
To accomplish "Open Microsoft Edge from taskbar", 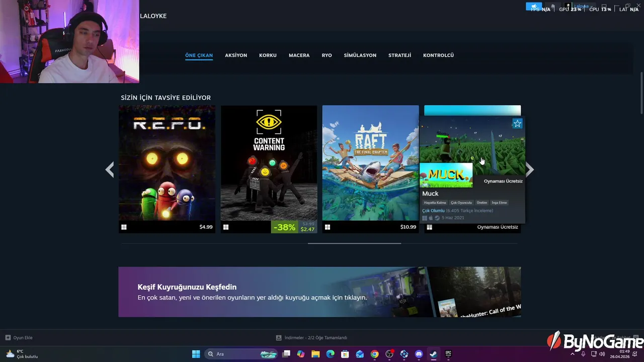I will [x=330, y=354].
